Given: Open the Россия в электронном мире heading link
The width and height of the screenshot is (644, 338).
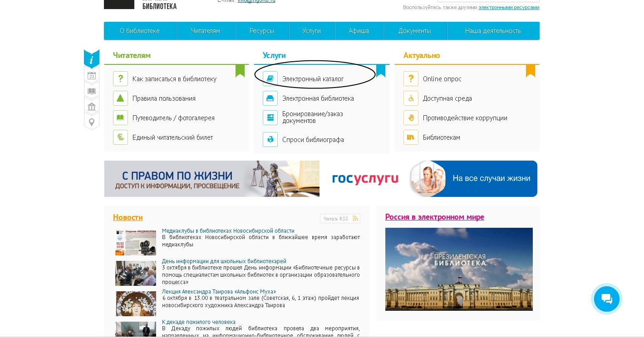Looking at the screenshot, I should point(435,217).
